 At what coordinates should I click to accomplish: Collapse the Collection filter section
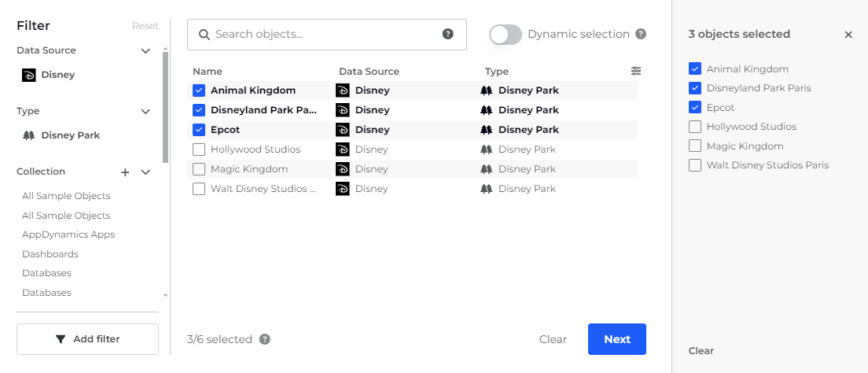[145, 172]
